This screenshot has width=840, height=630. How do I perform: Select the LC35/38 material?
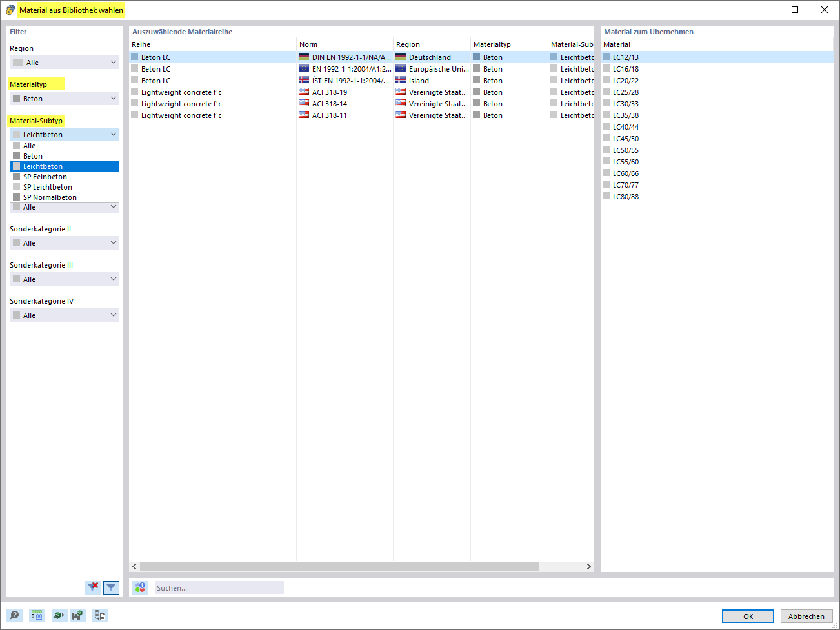(717, 115)
